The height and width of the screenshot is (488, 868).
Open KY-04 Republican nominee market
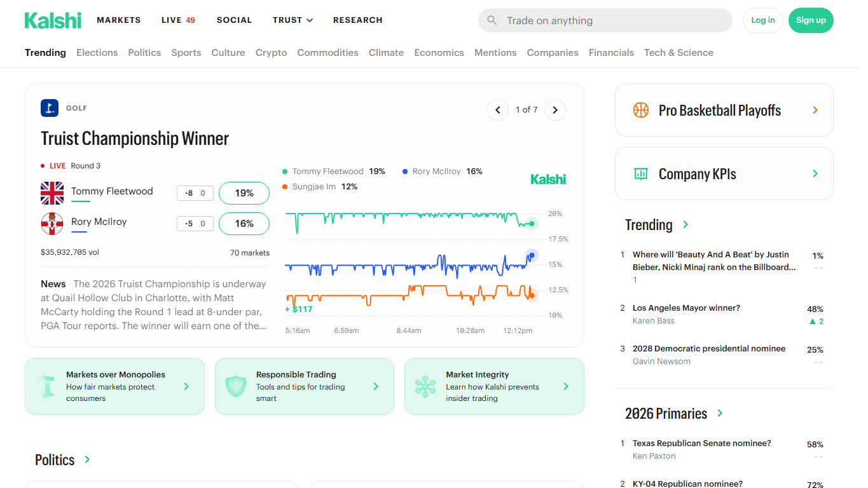tap(687, 484)
